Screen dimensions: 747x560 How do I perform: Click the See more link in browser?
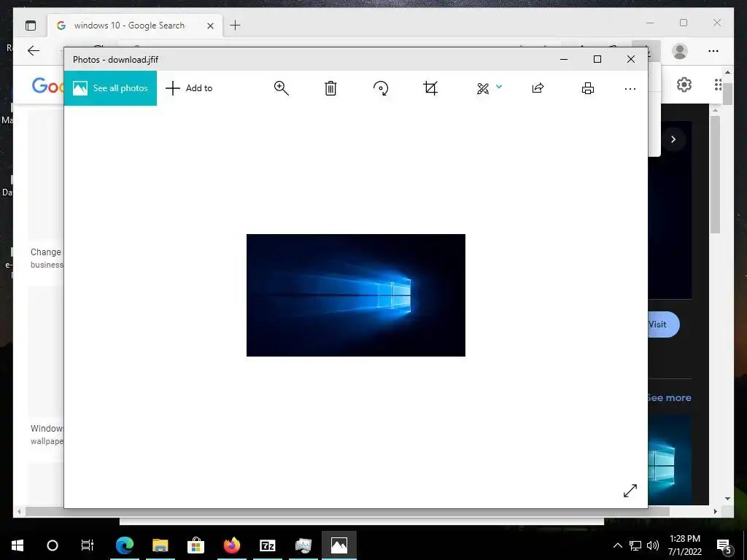point(670,397)
